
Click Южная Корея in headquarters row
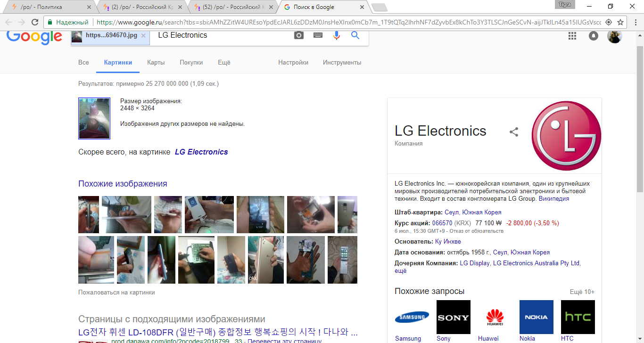pyautogui.click(x=482, y=212)
